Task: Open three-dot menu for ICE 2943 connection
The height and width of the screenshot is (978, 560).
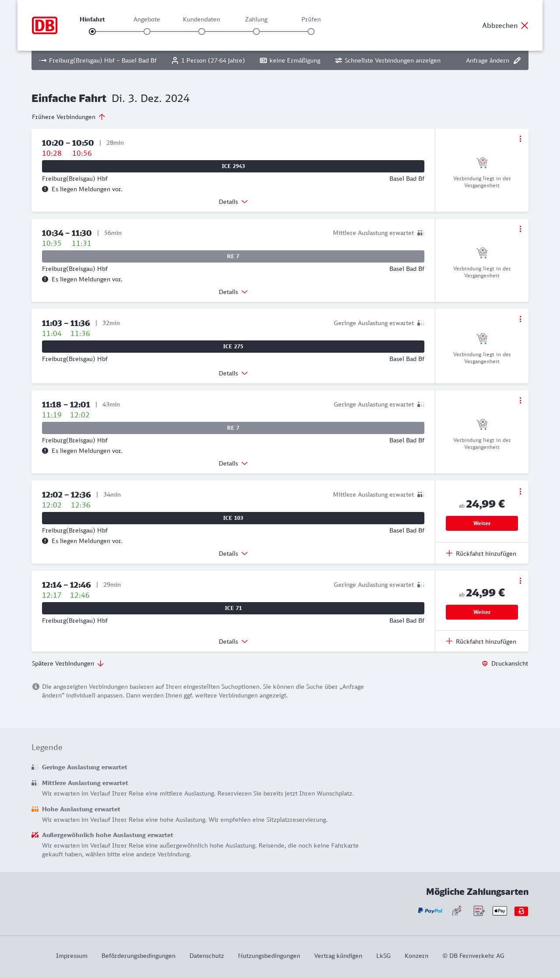Action: 520,139
